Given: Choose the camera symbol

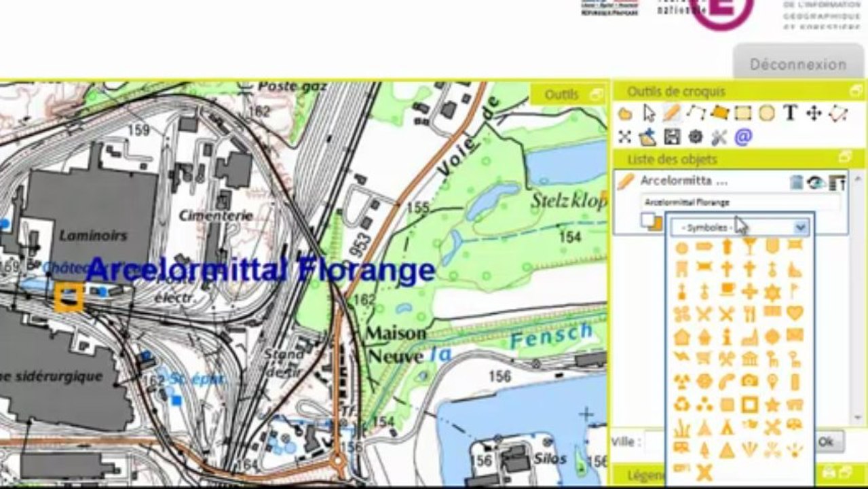Looking at the screenshot, I should tap(749, 382).
